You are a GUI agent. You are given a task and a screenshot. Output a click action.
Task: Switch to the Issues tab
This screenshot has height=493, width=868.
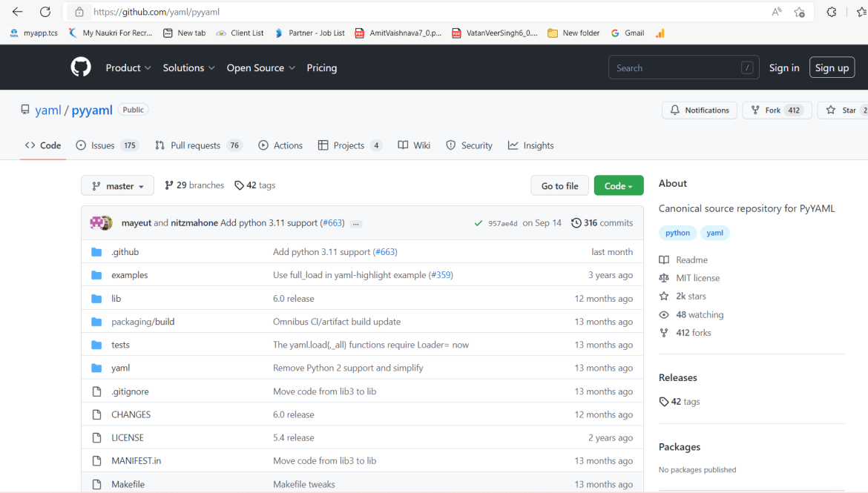coord(107,145)
